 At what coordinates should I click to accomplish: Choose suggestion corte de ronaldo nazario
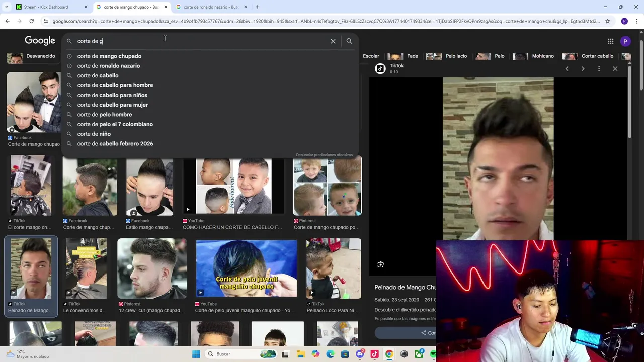109,66
